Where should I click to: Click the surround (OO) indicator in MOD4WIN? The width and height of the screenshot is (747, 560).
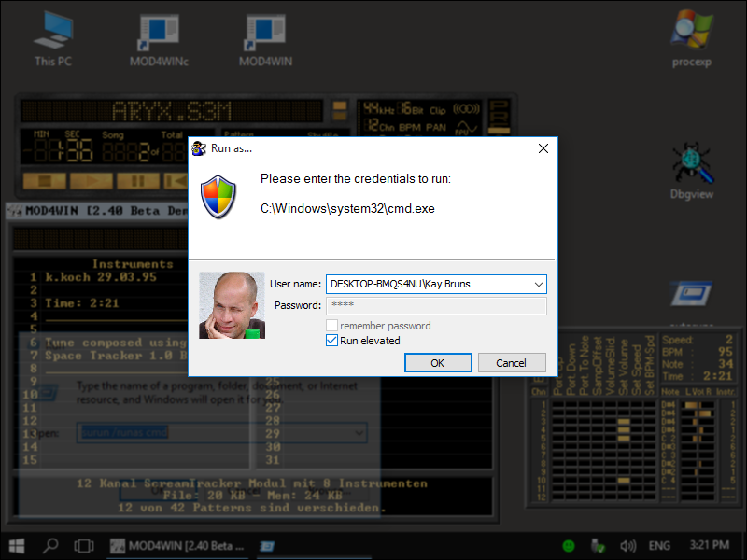466,109
